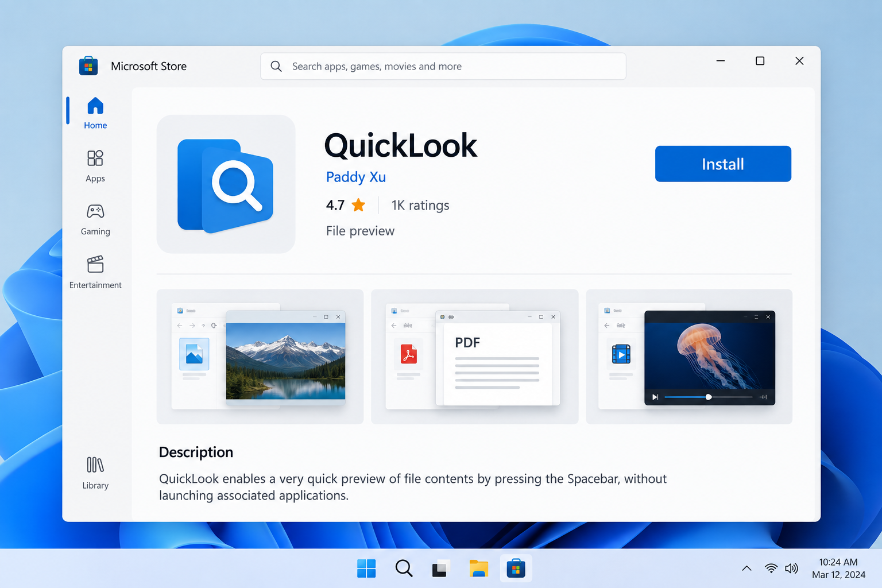Open the Wi-Fi network status icon
The image size is (882, 588).
pos(771,568)
